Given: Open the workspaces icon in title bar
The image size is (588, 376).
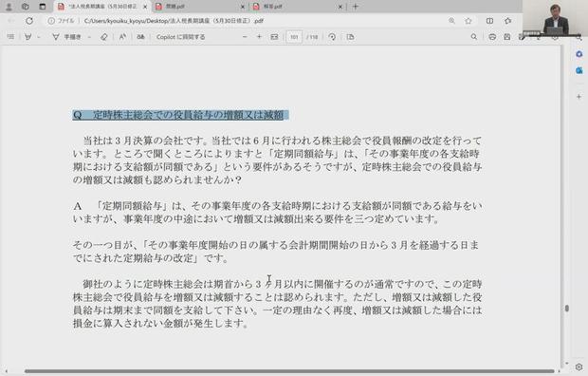Looking at the screenshot, I should pos(25,7).
